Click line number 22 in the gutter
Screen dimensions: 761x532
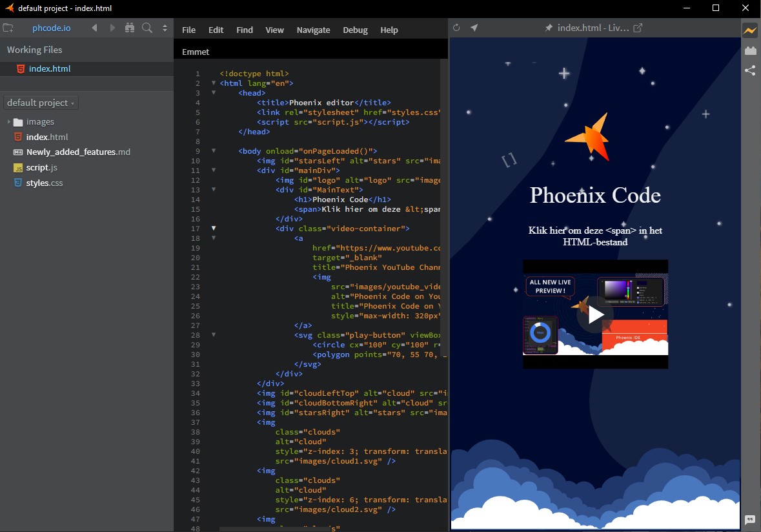[195, 277]
